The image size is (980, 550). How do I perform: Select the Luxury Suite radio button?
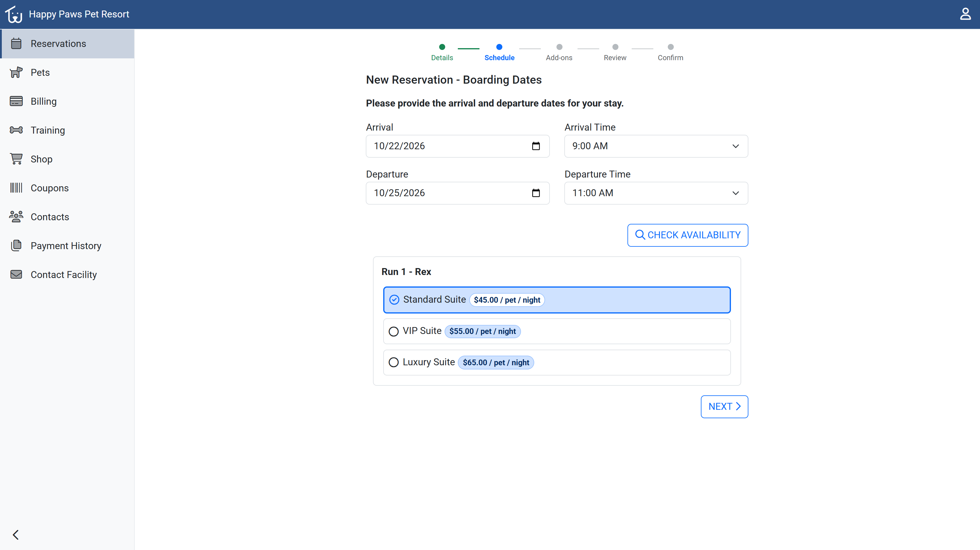pyautogui.click(x=394, y=362)
